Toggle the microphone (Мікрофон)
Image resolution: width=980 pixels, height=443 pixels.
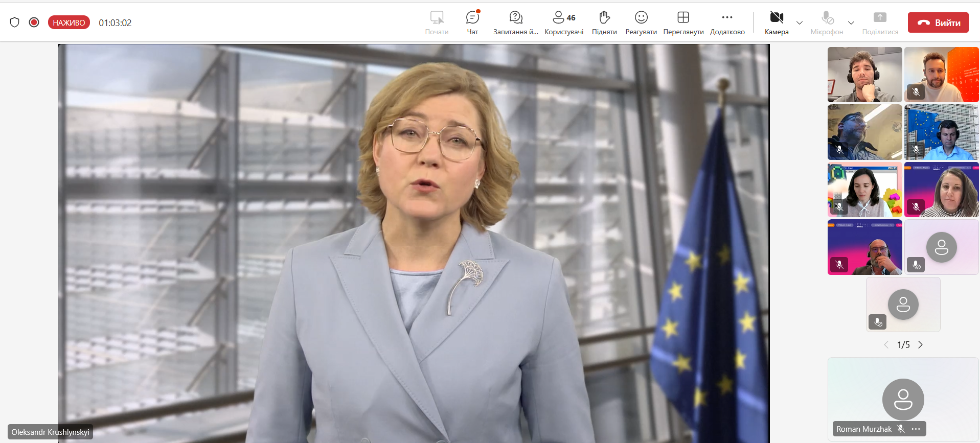tap(827, 22)
